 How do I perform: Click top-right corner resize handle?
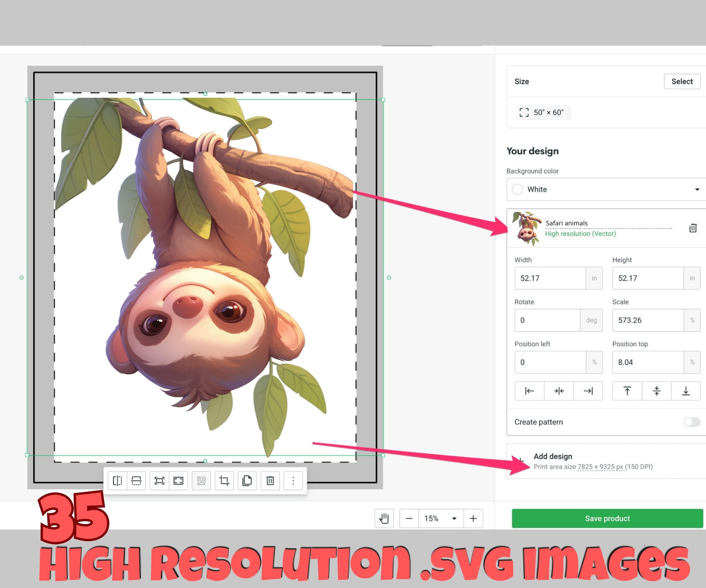point(383,100)
